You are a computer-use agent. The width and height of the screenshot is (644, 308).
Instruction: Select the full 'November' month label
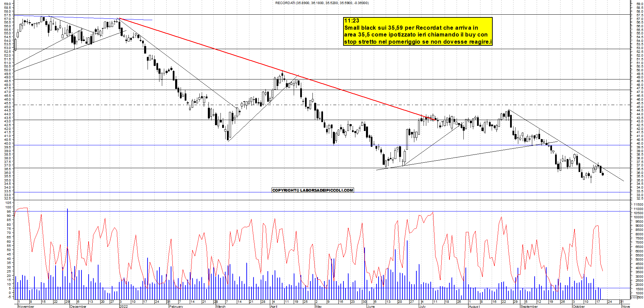[x=26, y=306]
